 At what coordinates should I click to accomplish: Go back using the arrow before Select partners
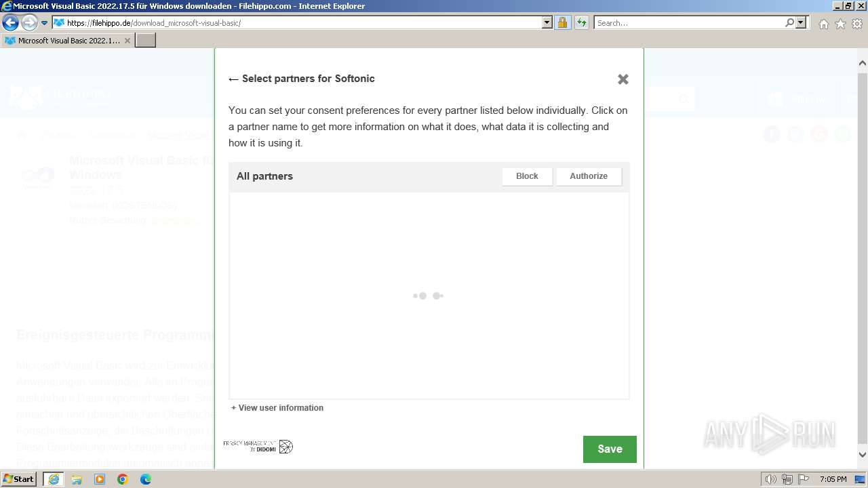click(233, 79)
